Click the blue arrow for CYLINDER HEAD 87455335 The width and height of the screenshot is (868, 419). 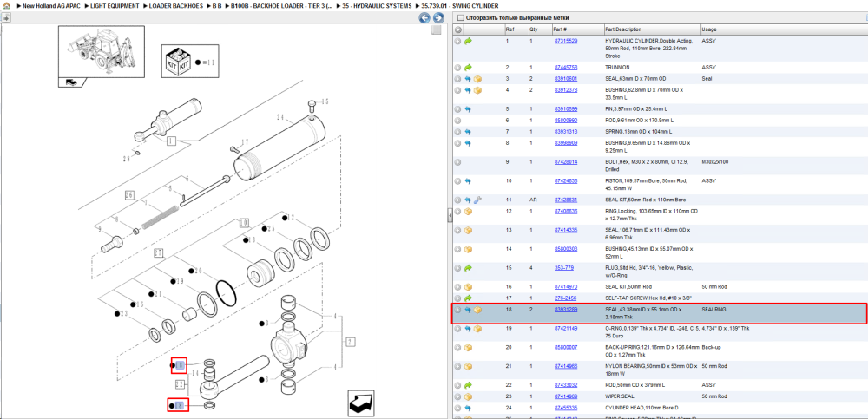point(469,409)
